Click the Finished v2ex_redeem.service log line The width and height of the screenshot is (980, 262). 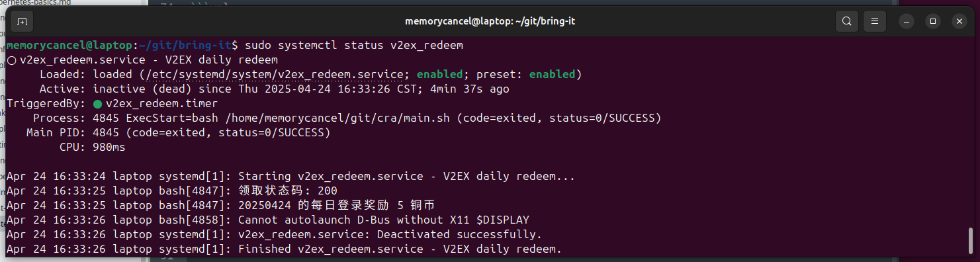pos(285,249)
